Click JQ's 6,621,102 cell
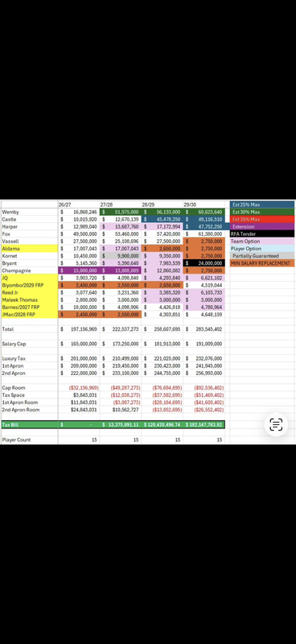 [x=204, y=278]
